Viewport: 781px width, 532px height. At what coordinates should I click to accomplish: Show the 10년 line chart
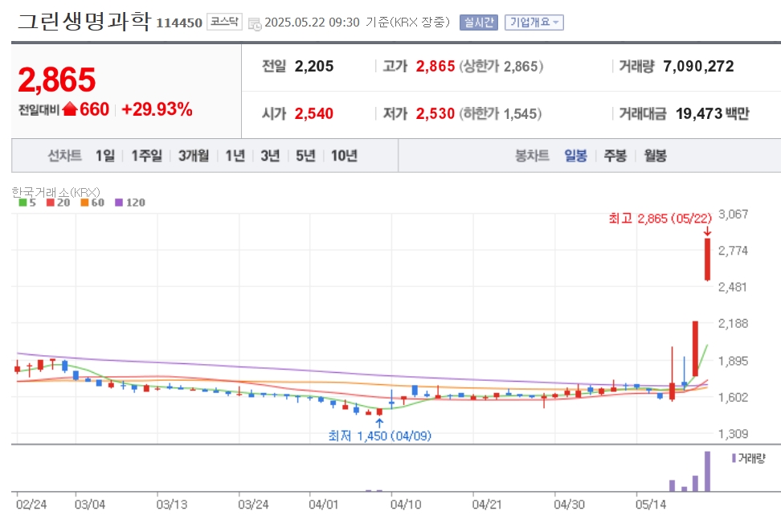[344, 156]
